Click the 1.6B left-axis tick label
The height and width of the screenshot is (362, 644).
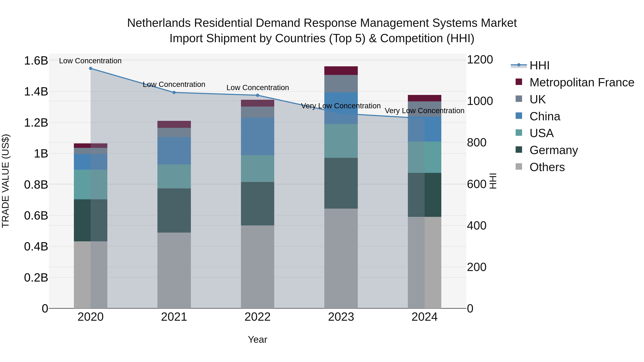[x=36, y=61]
